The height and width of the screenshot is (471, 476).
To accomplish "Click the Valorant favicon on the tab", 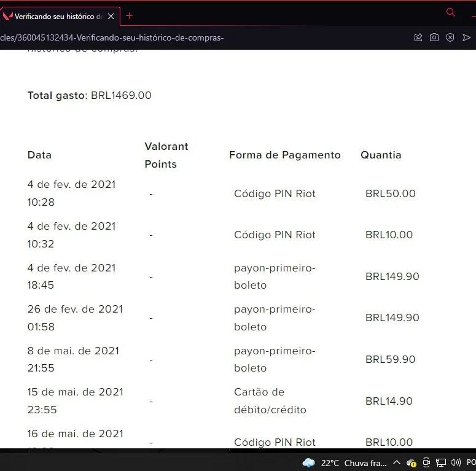I will (7, 16).
